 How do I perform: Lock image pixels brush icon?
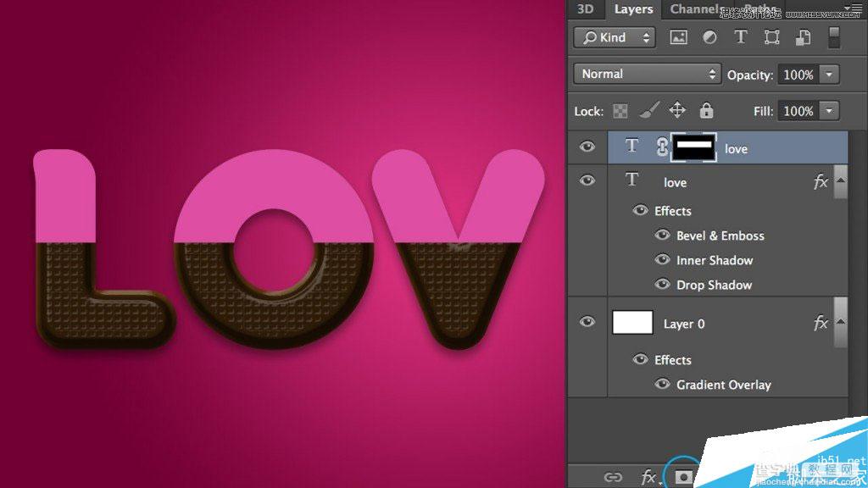pyautogui.click(x=649, y=110)
